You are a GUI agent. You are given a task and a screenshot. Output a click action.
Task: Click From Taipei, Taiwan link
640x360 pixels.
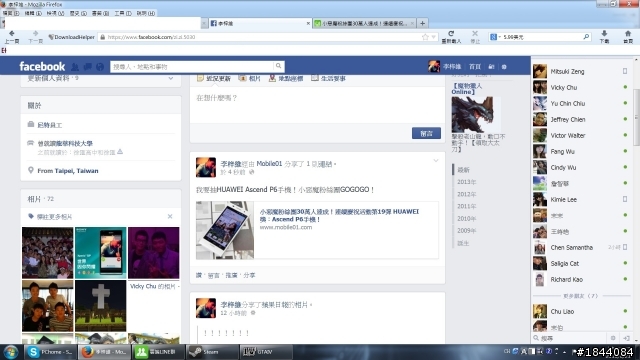(x=68, y=171)
